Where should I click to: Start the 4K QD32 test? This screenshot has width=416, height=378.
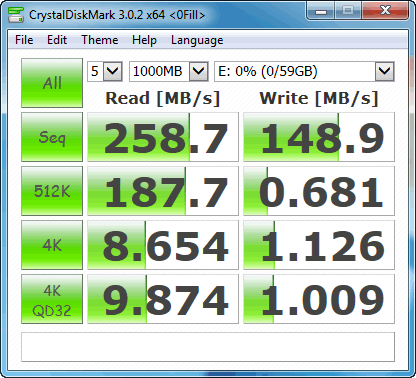click(x=52, y=299)
